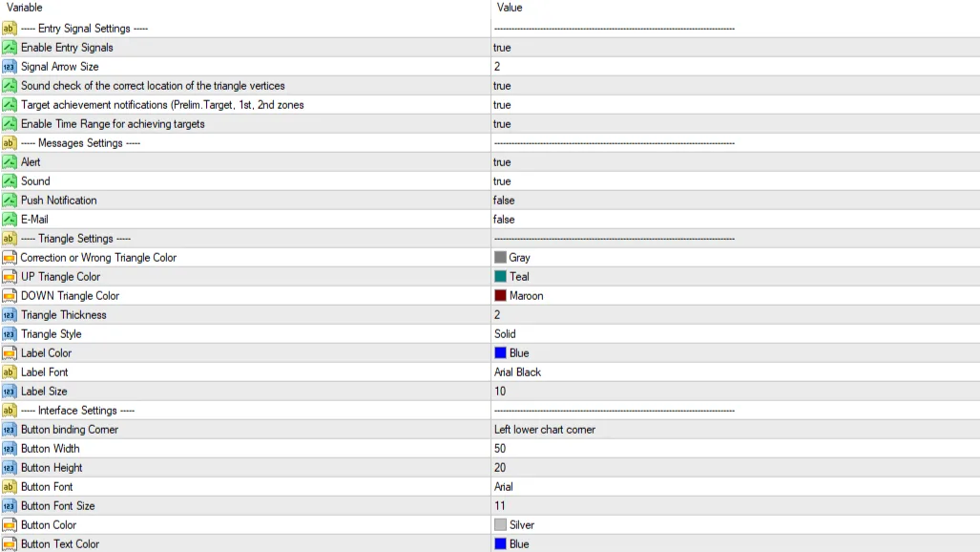
Task: Click the string icon beside Label Font
Action: (x=10, y=372)
